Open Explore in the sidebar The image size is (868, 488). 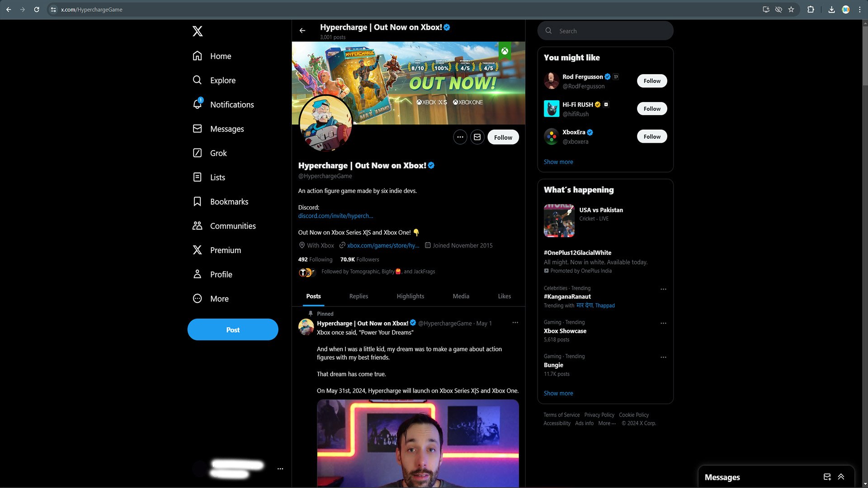(214, 80)
